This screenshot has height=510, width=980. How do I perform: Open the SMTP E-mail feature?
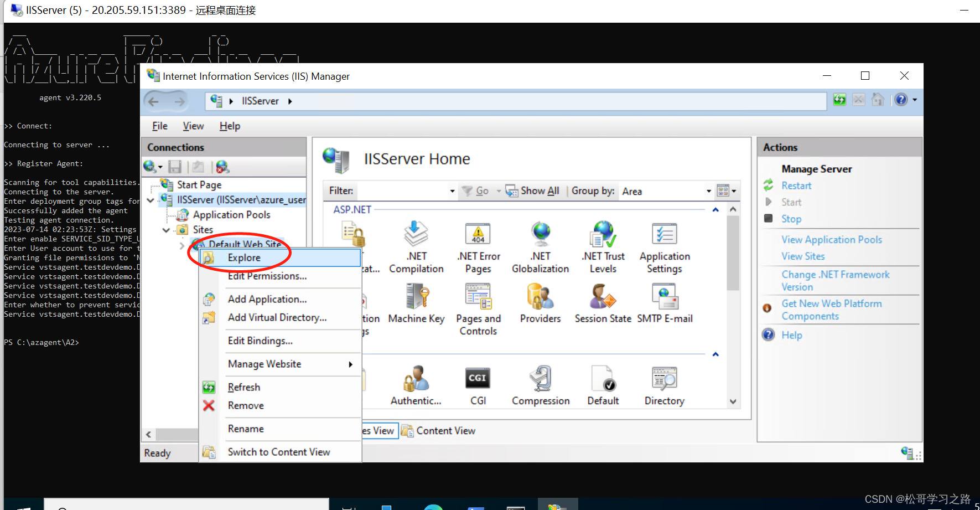(665, 303)
